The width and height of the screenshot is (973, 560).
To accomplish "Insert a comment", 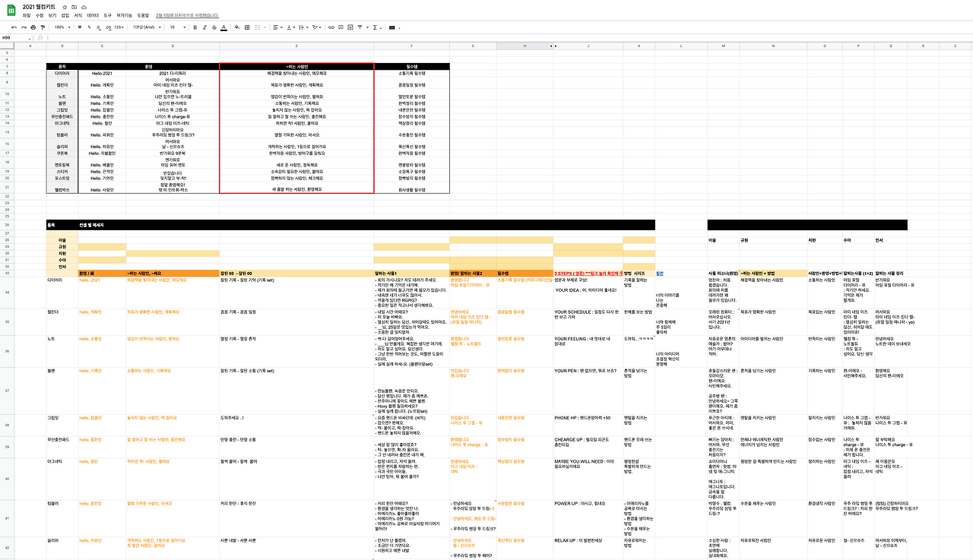I will (x=341, y=27).
